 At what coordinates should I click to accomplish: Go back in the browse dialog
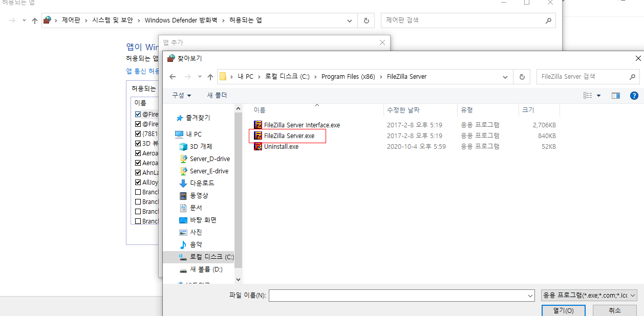click(173, 77)
